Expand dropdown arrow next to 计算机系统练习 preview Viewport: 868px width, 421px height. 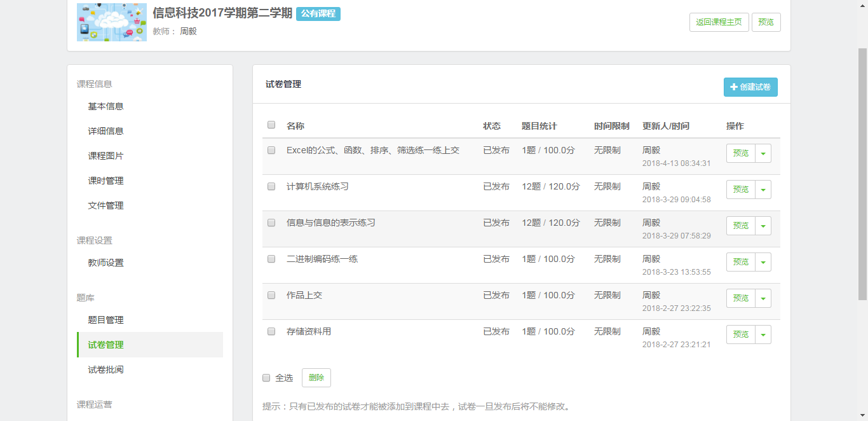point(763,190)
